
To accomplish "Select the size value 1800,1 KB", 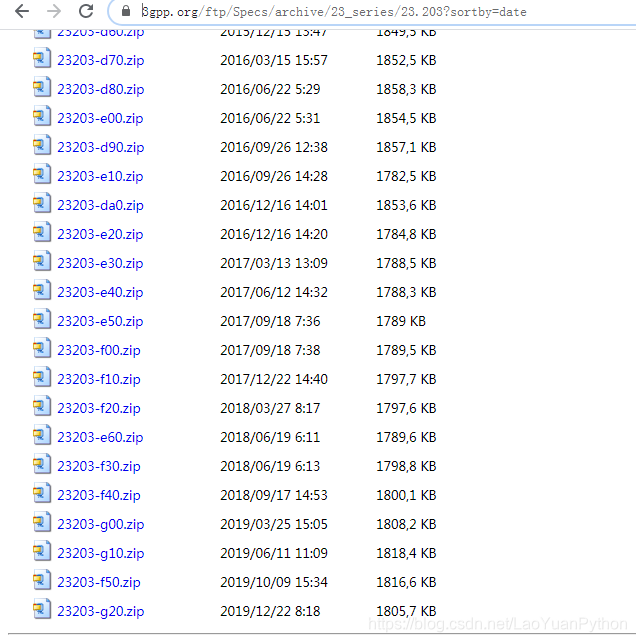I will pyautogui.click(x=406, y=495).
